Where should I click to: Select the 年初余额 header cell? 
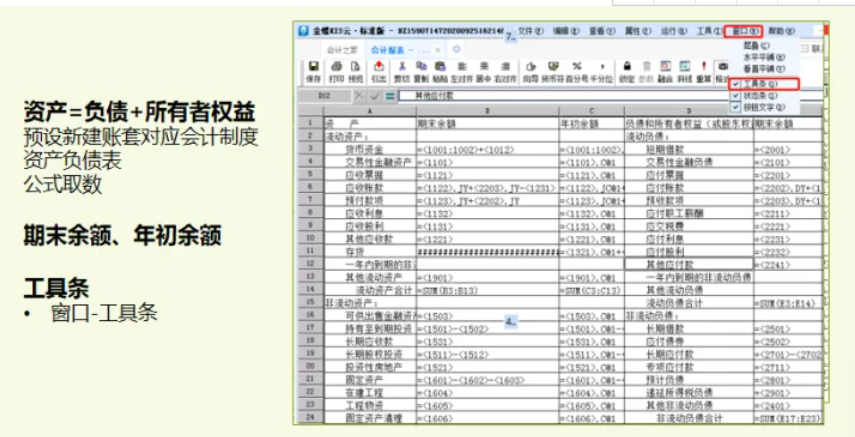point(592,124)
